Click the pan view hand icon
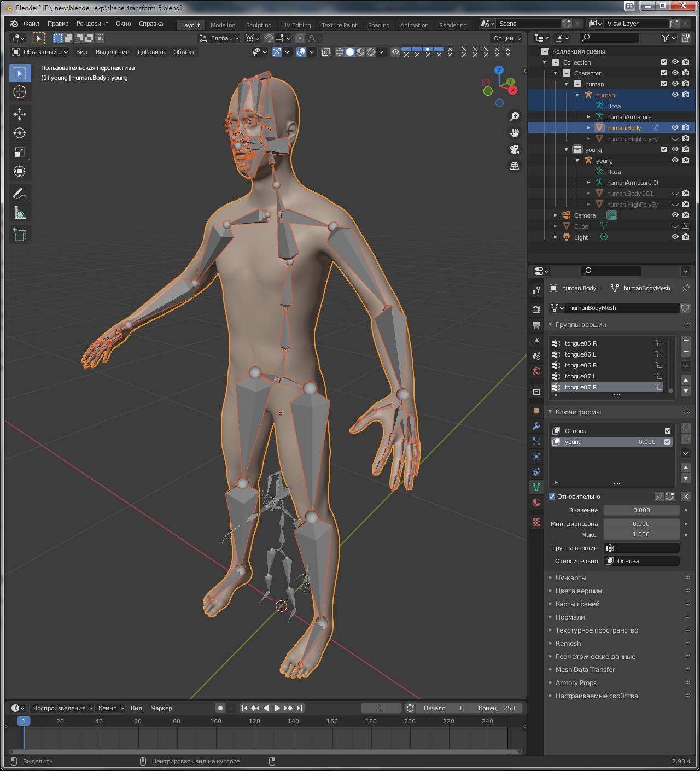The height and width of the screenshot is (771, 700). 515,133
